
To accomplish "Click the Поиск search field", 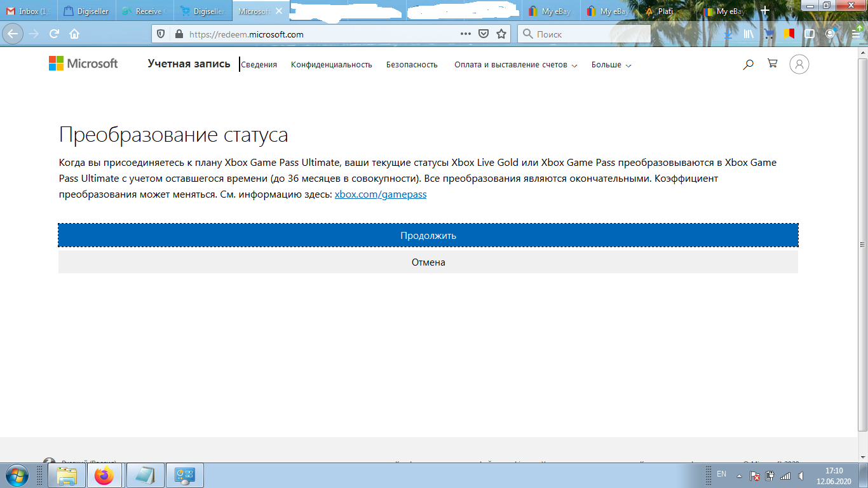I will coord(584,34).
